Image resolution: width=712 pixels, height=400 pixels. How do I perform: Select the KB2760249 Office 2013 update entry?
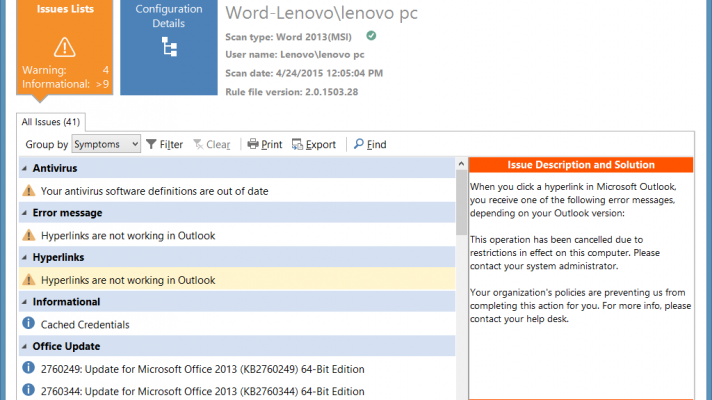(202, 368)
